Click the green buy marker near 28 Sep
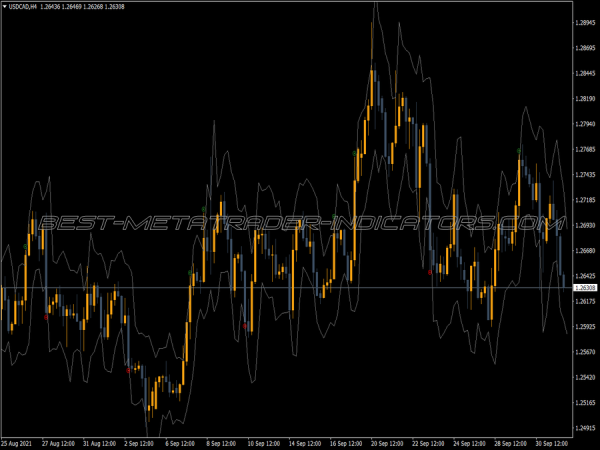 (x=518, y=150)
